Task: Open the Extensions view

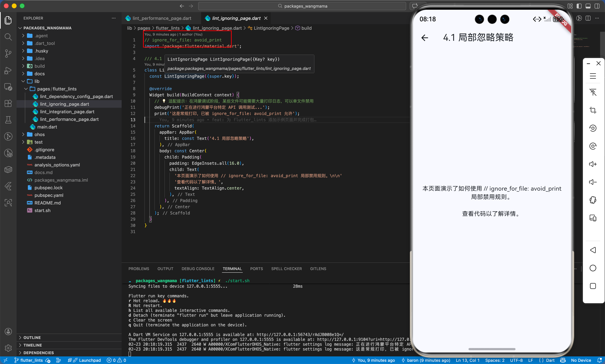Action: (x=8, y=103)
